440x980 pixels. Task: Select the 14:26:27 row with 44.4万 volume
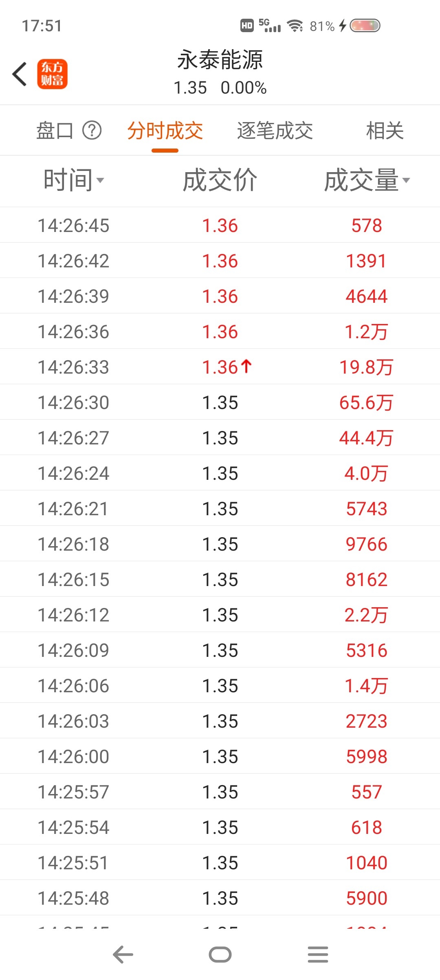tap(220, 437)
